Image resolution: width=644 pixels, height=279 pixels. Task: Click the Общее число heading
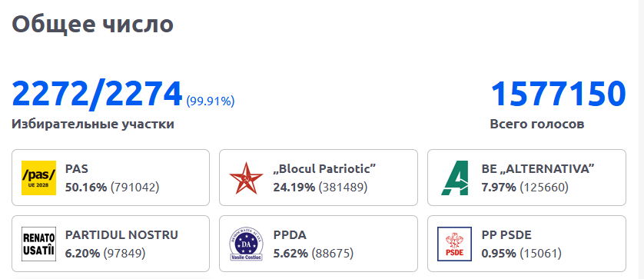(x=92, y=24)
